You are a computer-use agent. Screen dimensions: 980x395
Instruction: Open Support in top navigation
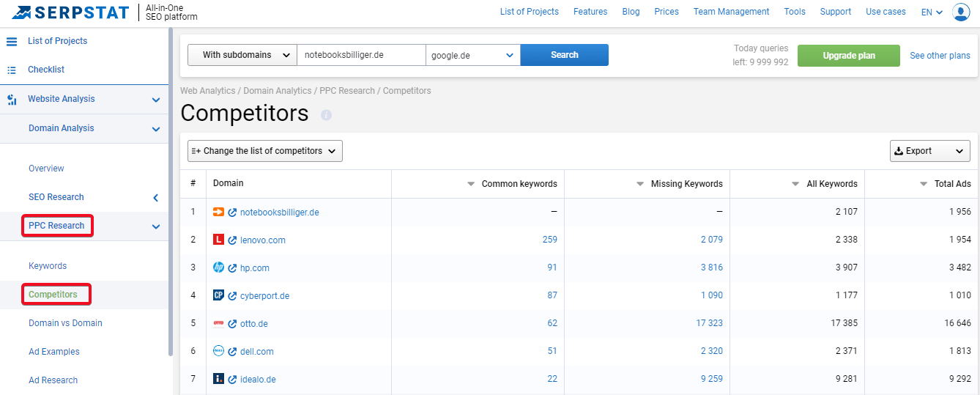point(836,12)
